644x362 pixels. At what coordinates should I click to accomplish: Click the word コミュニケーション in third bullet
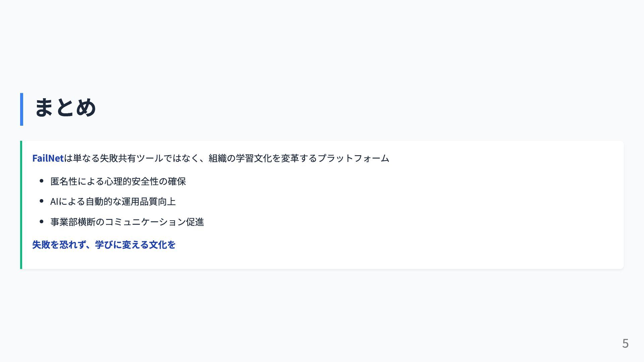click(x=145, y=222)
